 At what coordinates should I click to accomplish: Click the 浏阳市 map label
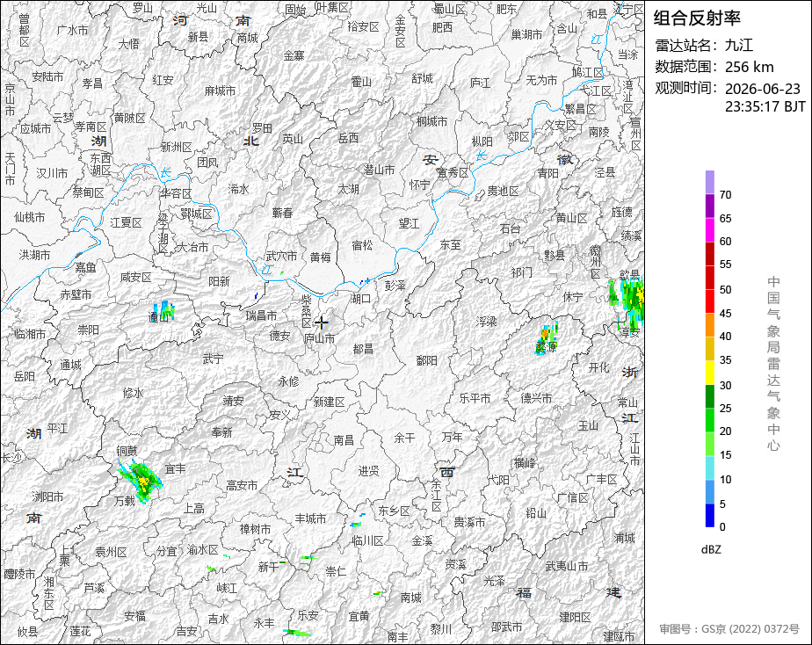47,496
